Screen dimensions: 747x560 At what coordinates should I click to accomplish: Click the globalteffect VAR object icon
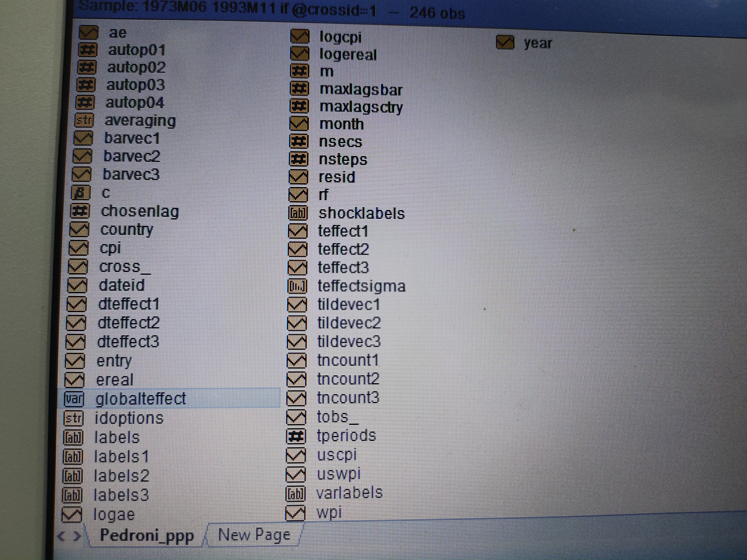74,399
